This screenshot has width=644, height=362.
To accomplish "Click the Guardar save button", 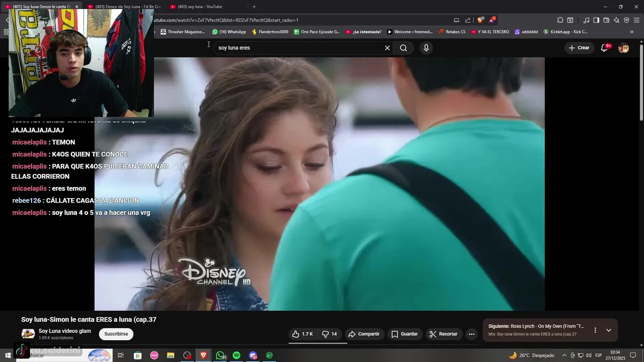I will pyautogui.click(x=405, y=334).
